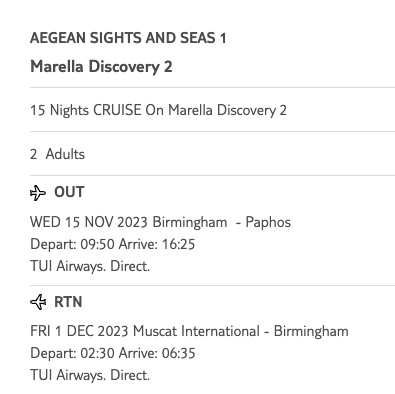The width and height of the screenshot is (395, 394).
Task: Click the return flight airplane icon
Action: point(38,302)
